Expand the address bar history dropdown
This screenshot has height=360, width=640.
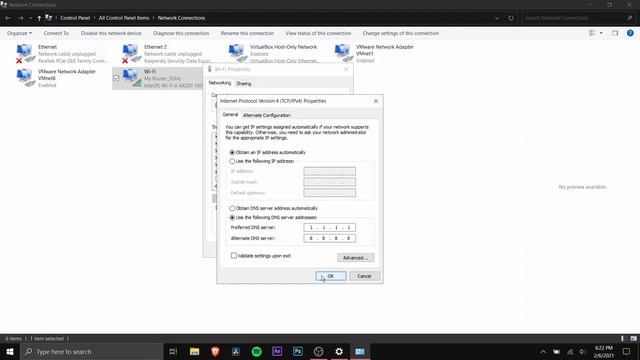(x=497, y=18)
